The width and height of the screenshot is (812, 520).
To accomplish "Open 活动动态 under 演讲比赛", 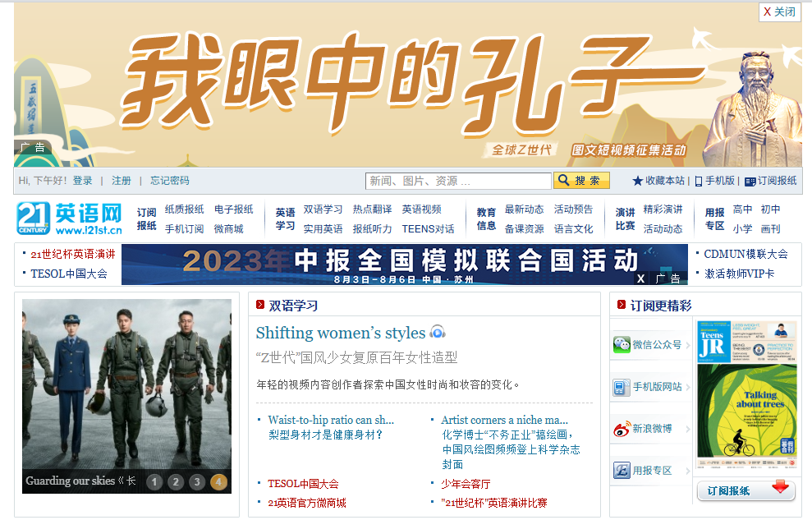I will [663, 229].
